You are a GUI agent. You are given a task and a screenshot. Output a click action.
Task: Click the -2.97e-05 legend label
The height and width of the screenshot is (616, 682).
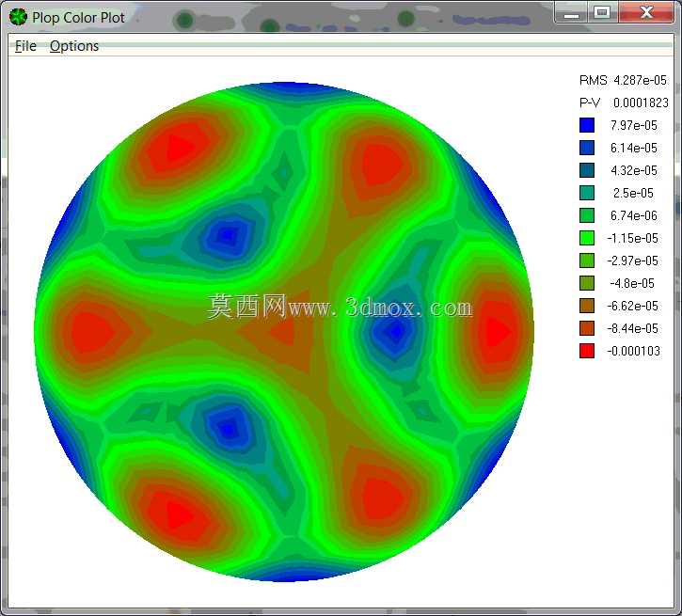tap(633, 261)
